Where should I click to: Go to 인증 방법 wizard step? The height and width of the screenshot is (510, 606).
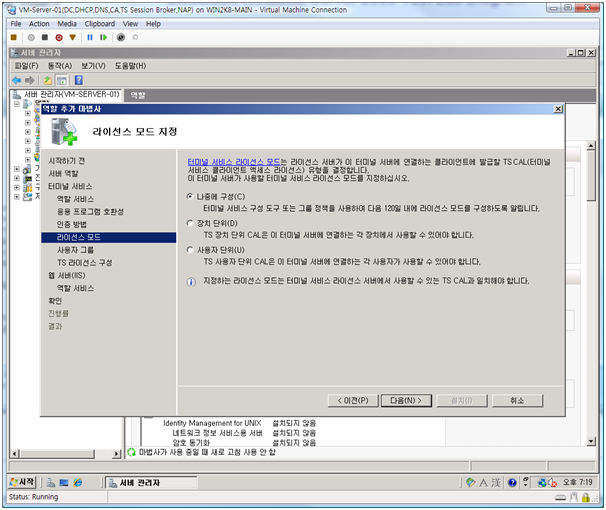click(x=71, y=224)
